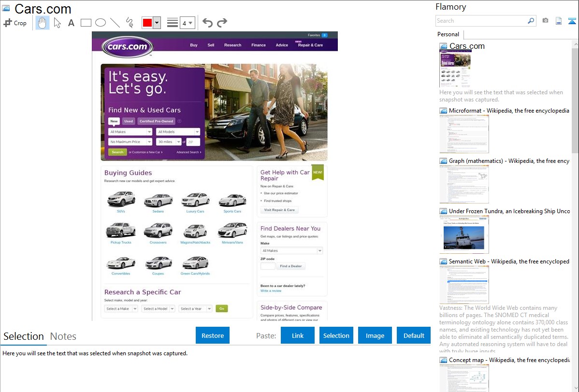Open the Research menu on cars.com page
This screenshot has height=392, width=579.
(232, 45)
